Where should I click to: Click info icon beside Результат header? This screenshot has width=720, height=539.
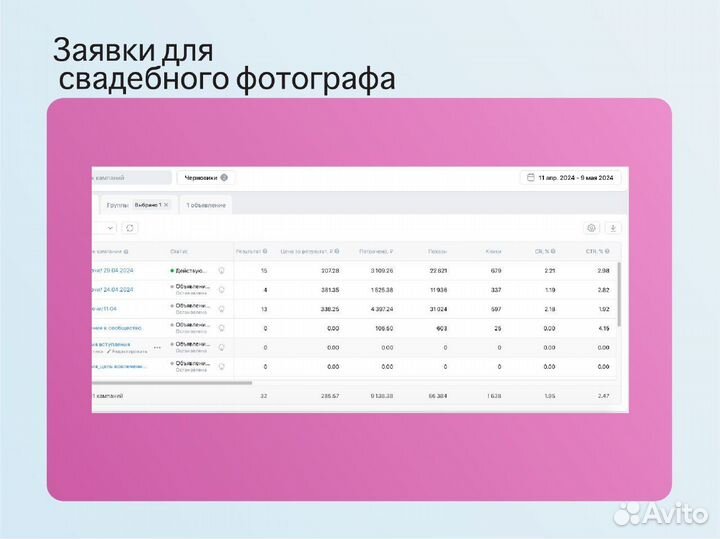coord(265,251)
